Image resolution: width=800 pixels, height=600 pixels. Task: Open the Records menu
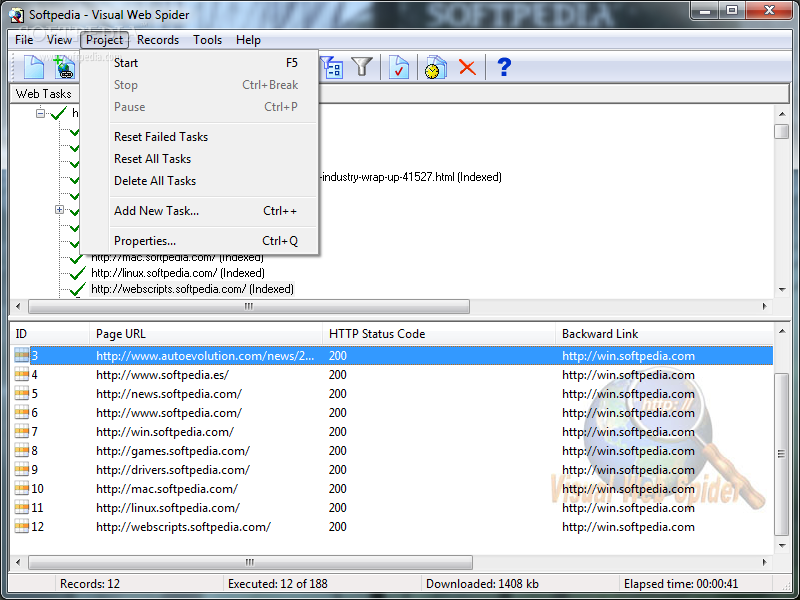point(158,40)
